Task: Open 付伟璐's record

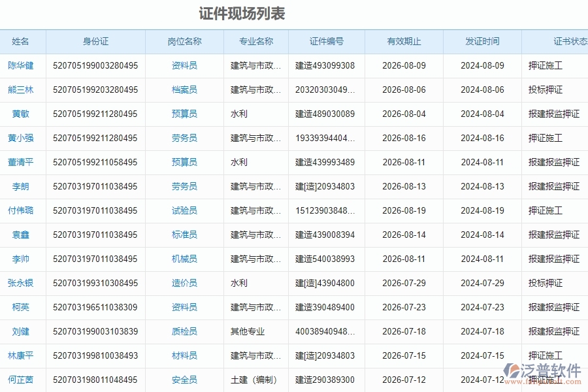Action: point(22,210)
